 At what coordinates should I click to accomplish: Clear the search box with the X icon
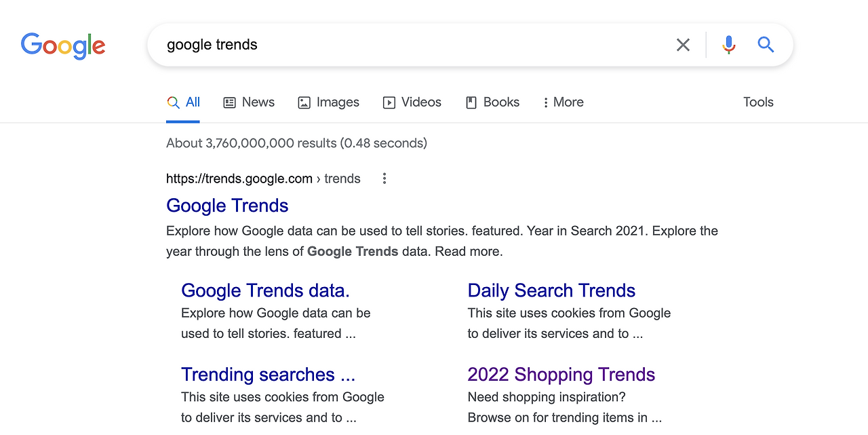(683, 45)
